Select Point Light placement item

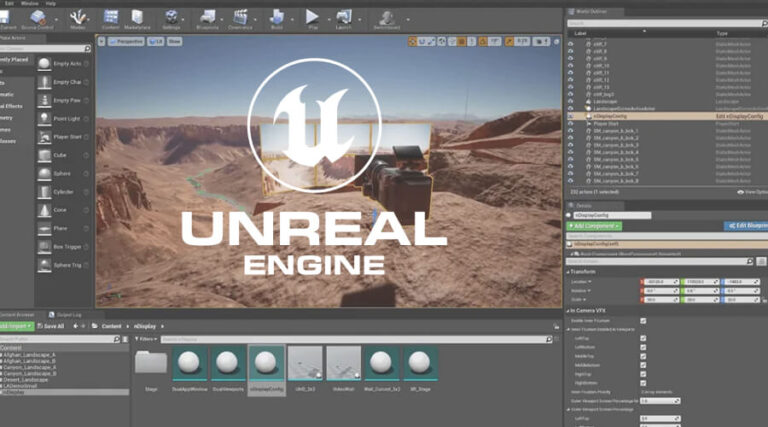[63, 119]
